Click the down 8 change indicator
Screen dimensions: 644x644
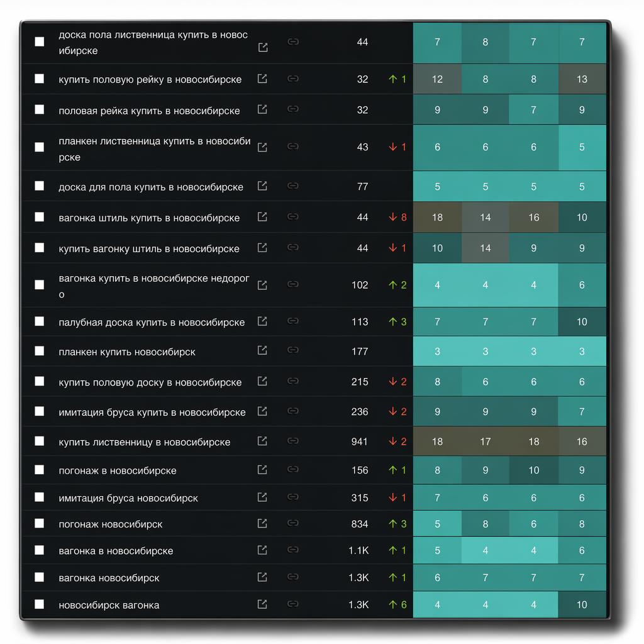click(x=397, y=217)
